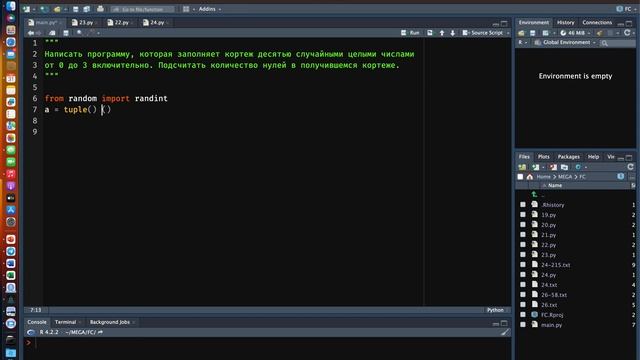Click the Create Project icon

pyautogui.click(x=44, y=9)
